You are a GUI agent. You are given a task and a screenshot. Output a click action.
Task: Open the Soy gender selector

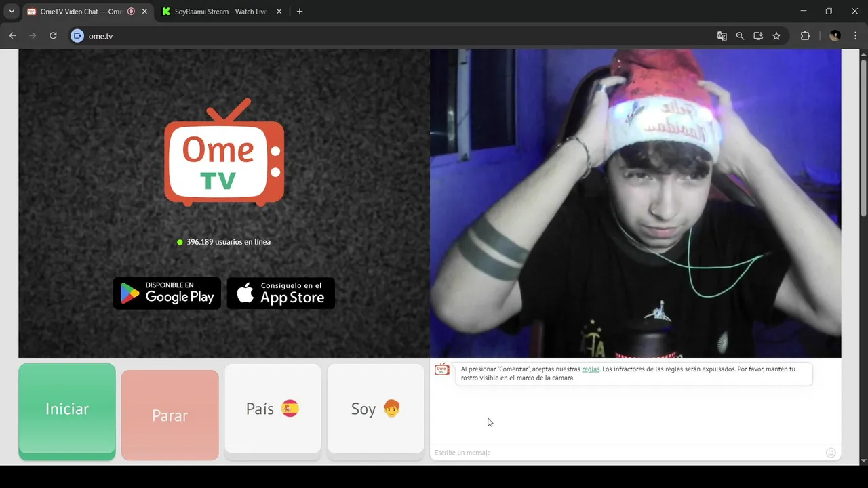pos(376,409)
